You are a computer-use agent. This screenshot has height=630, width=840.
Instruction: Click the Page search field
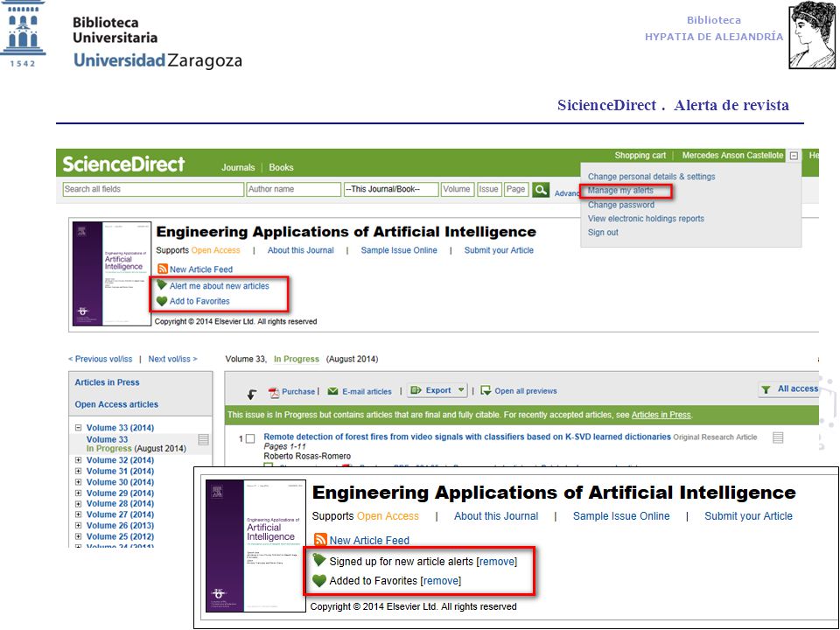[516, 189]
